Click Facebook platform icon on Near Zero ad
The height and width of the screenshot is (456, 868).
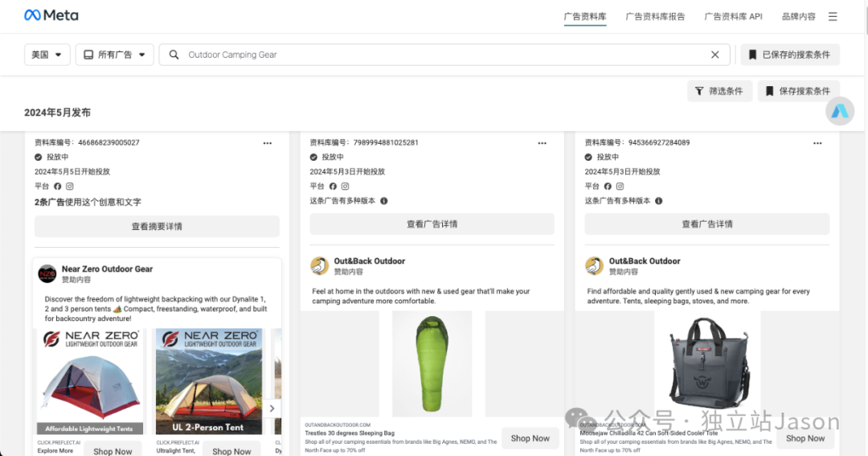point(58,186)
